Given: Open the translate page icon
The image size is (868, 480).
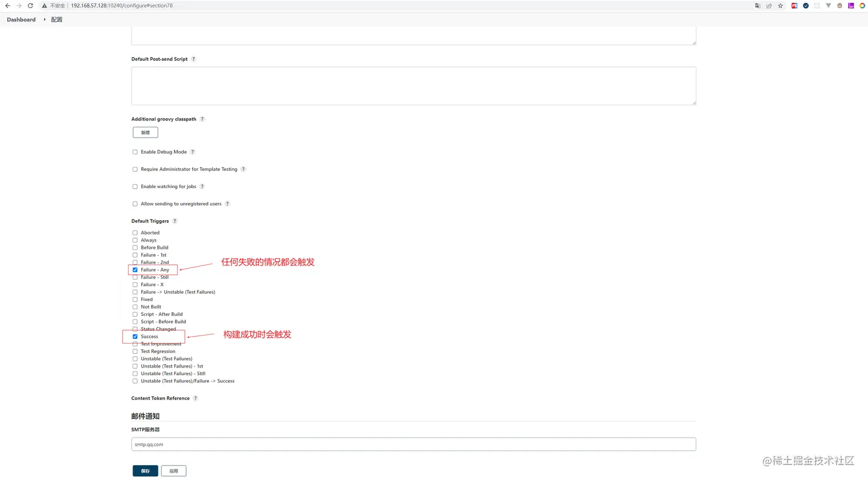Looking at the screenshot, I should [758, 6].
